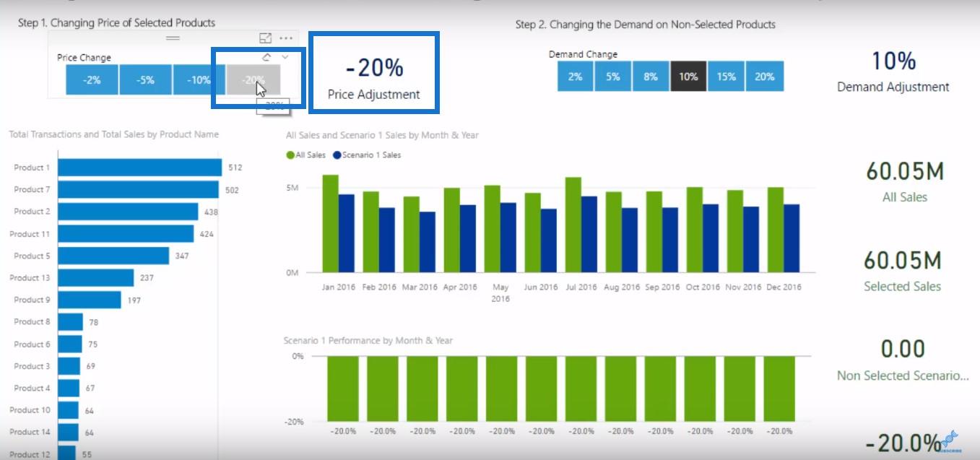
Task: Click the Product 12 axis label
Action: coord(30,454)
